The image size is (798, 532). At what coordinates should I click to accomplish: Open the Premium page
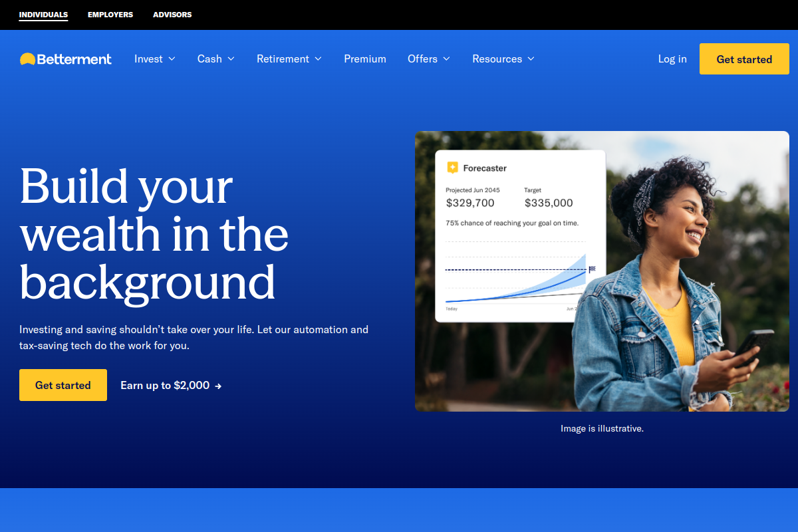(x=365, y=59)
